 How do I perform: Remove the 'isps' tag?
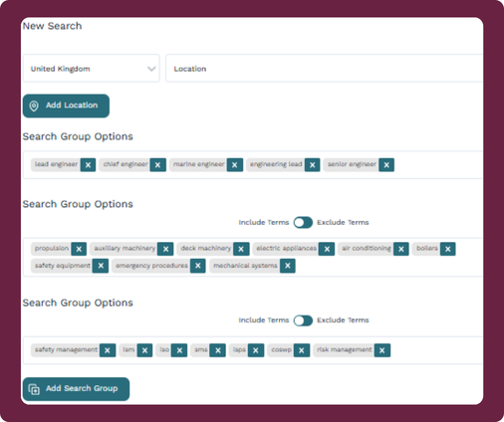point(256,350)
